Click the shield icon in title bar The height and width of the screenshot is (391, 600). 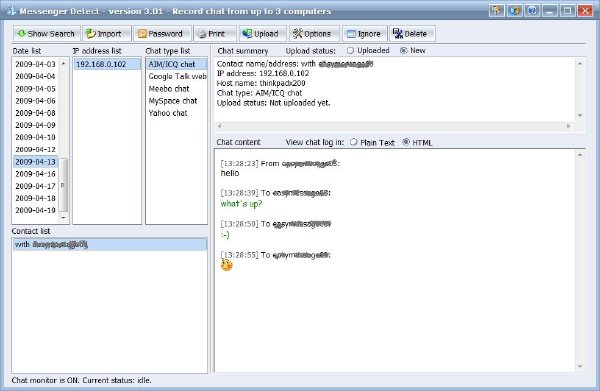[x=515, y=10]
